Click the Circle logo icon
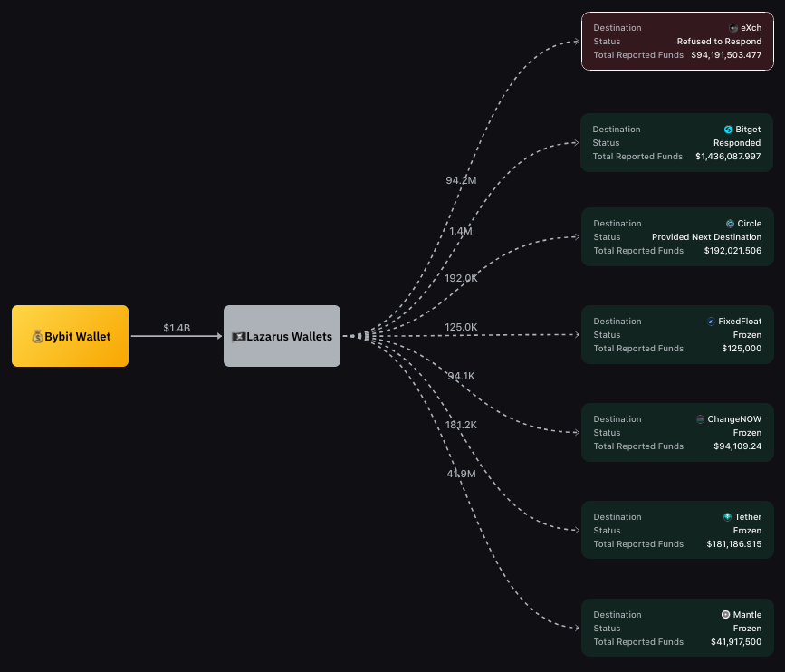The image size is (785, 672). pyautogui.click(x=730, y=224)
